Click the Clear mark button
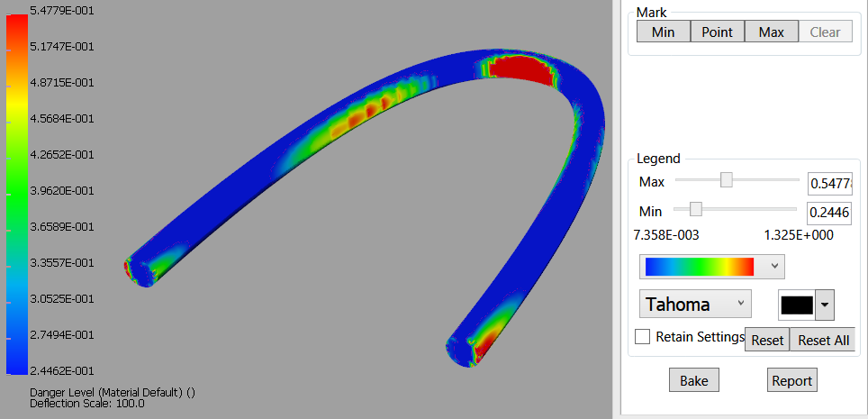Viewport: 868px width, 419px height. 826,32
